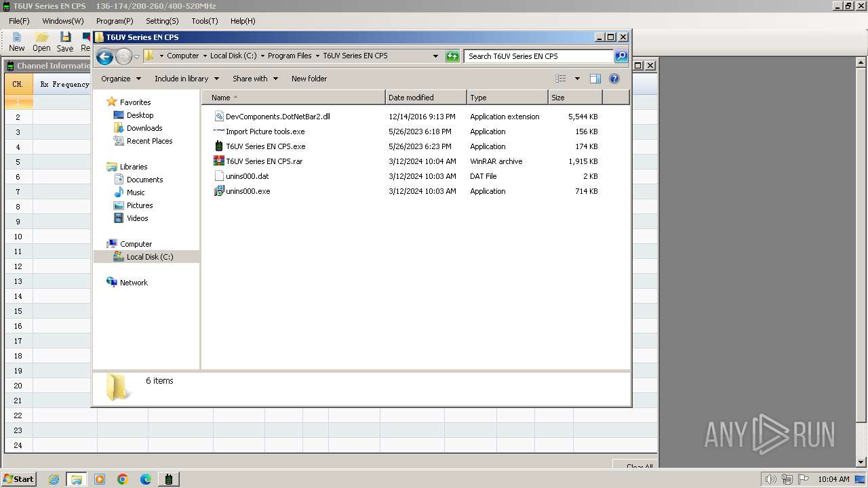
Task: Open the Organize dropdown menu
Action: (121, 79)
